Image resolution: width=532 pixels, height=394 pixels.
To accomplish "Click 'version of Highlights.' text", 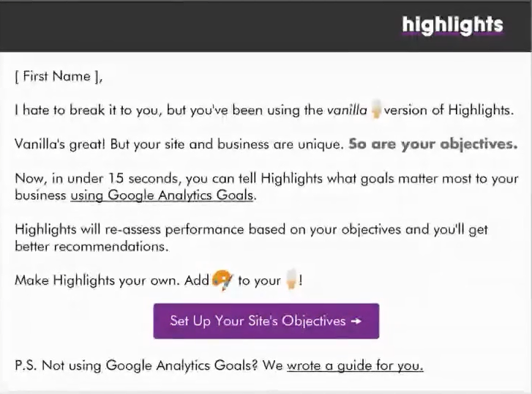I will coord(449,111).
